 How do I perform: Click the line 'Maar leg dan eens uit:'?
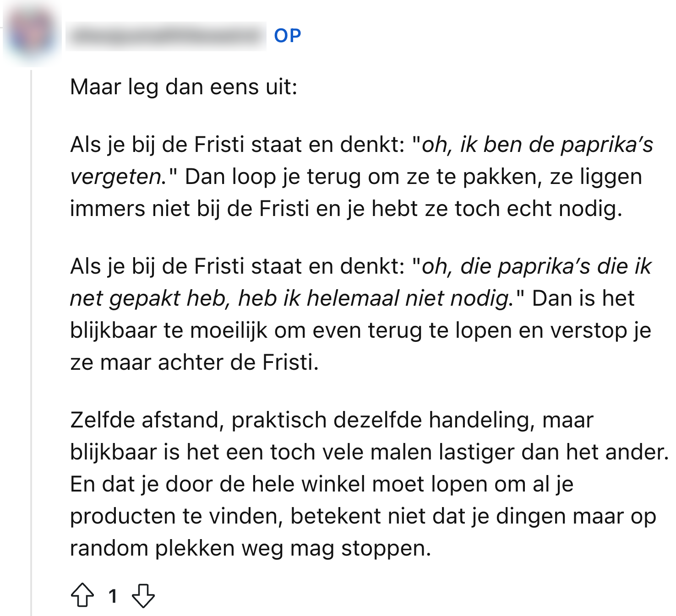tap(184, 87)
